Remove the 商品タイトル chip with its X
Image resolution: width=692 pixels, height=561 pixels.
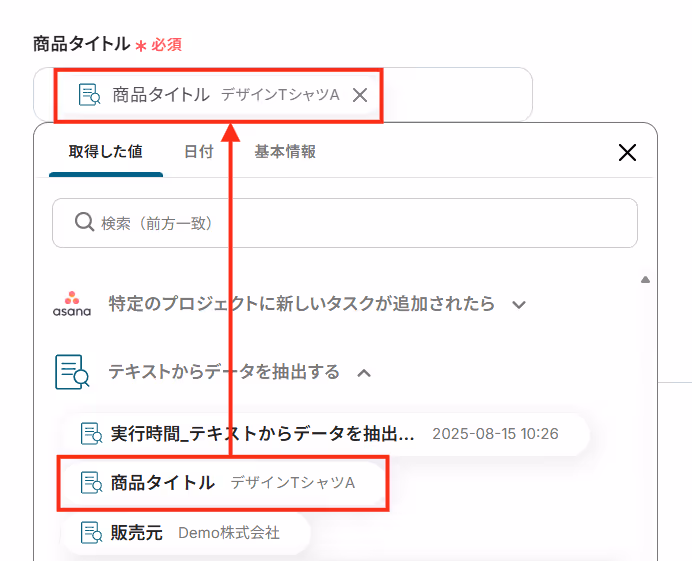pyautogui.click(x=360, y=95)
